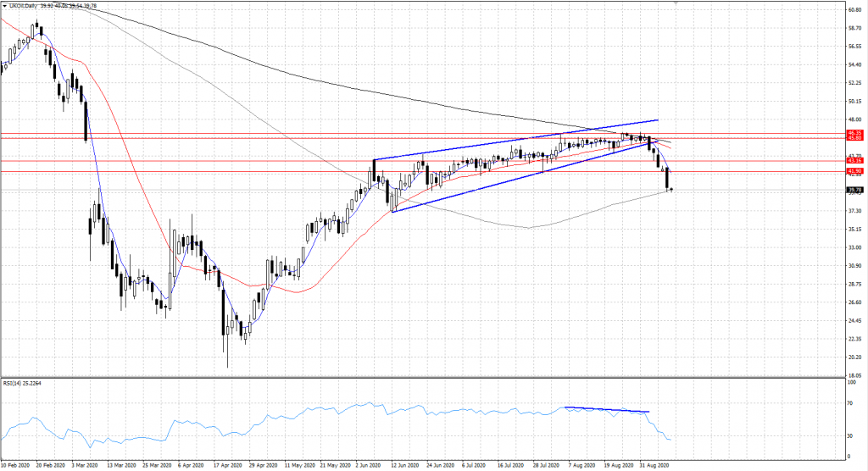The image size is (868, 471).
Task: Click the current price 39.78 black label
Action: (854, 190)
